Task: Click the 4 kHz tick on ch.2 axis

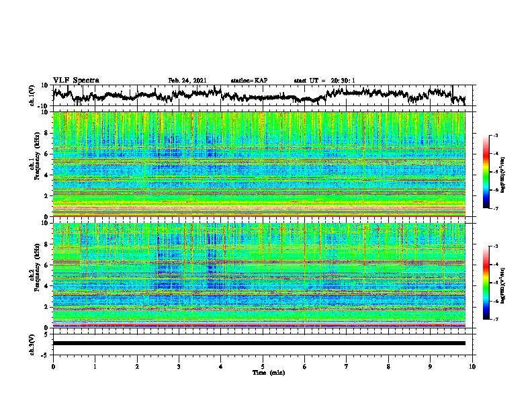Action: [x=47, y=286]
